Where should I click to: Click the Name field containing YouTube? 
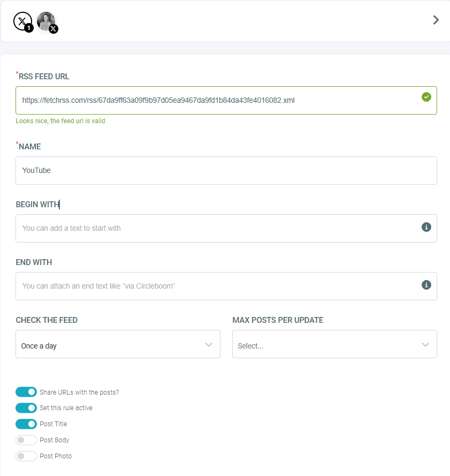coord(226,171)
